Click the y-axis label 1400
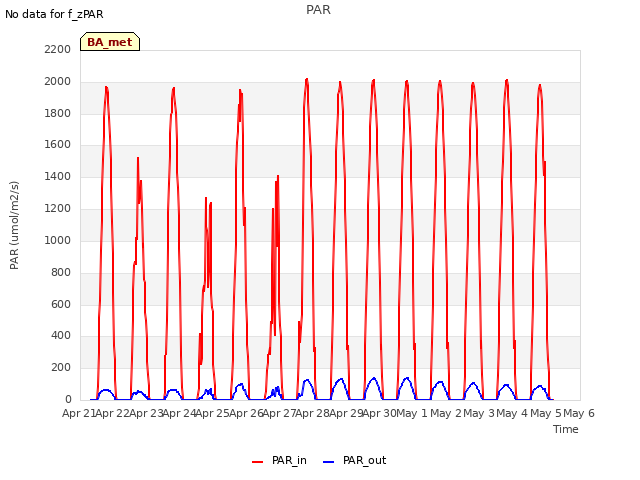640x480 pixels. click(58, 176)
